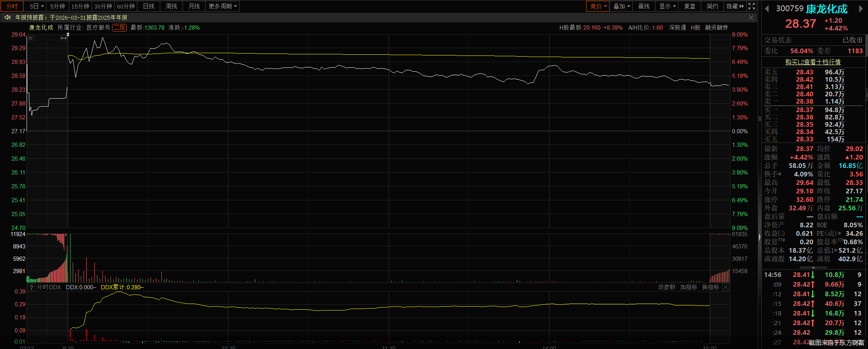Close the DDX indicator panel
Viewport: 868px width, 349px height.
point(726,287)
